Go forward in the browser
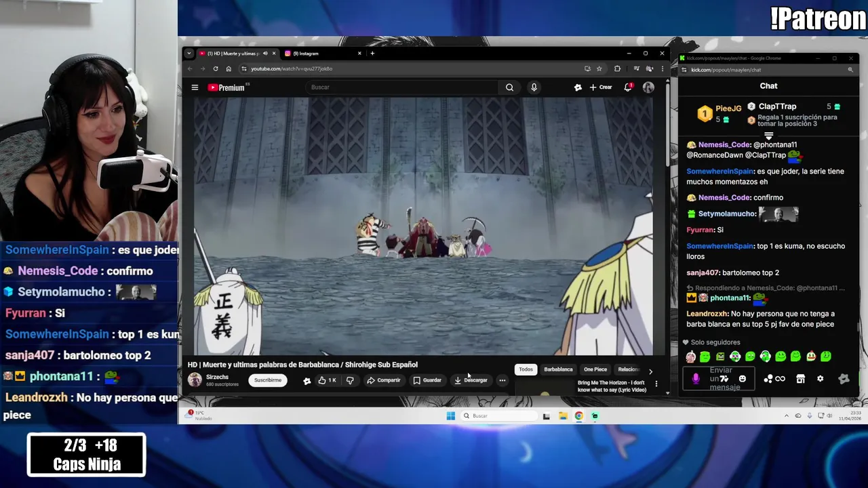Viewport: 868px width, 488px height. click(202, 68)
